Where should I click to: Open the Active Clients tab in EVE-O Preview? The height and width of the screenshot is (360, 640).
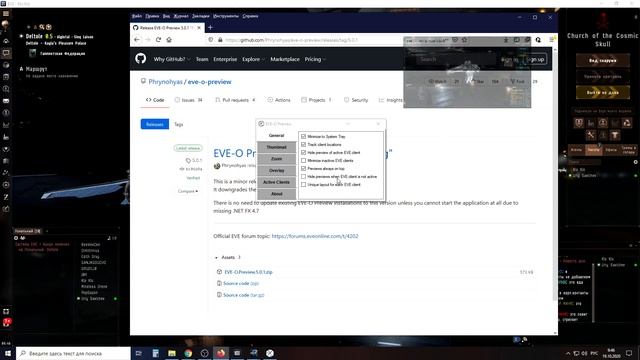(x=276, y=182)
